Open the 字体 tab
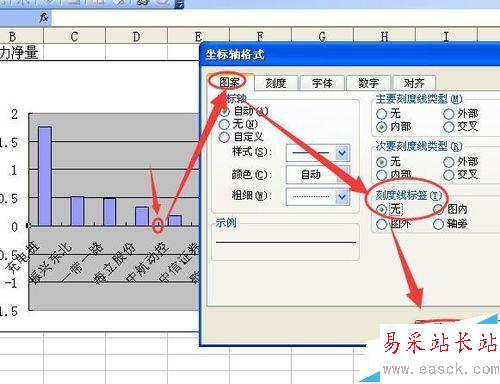The height and width of the screenshot is (384, 500). (322, 83)
